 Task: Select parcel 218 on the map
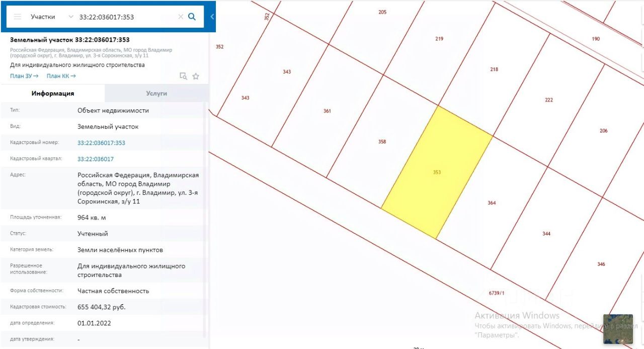(494, 69)
